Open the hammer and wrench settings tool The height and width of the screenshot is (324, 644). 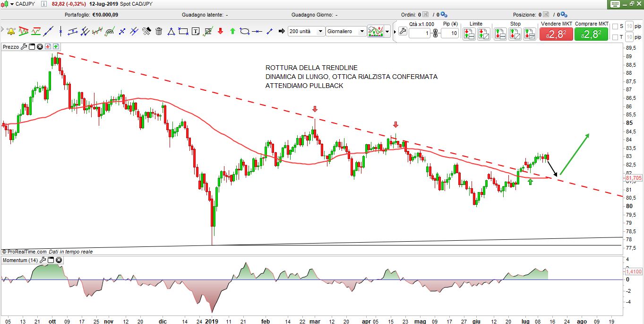146,32
